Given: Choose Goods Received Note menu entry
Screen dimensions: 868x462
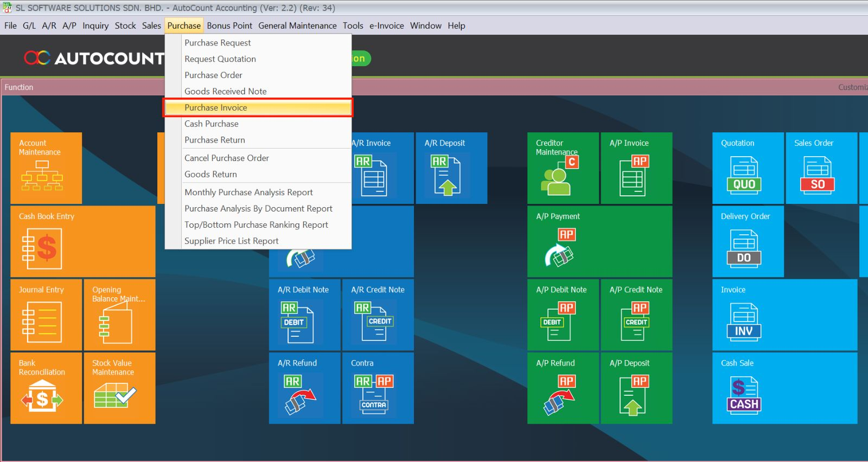Looking at the screenshot, I should [225, 91].
